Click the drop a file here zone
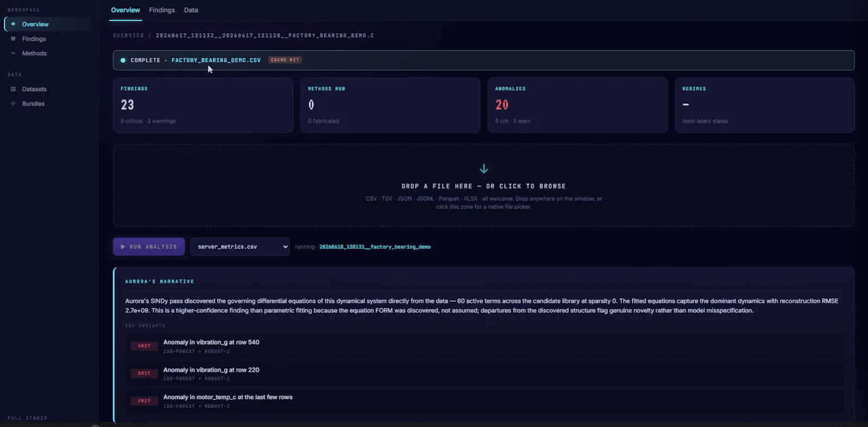Image resolution: width=868 pixels, height=427 pixels. point(484,185)
